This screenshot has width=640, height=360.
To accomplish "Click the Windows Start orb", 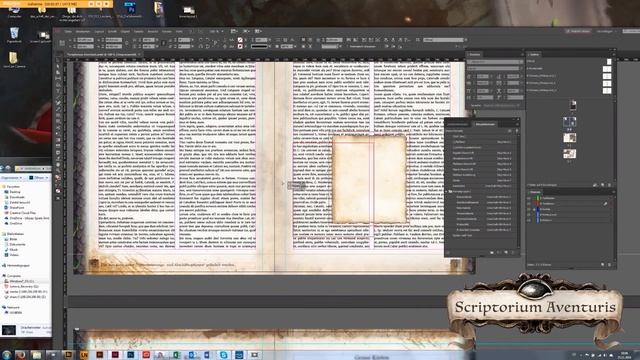I will 6,355.
